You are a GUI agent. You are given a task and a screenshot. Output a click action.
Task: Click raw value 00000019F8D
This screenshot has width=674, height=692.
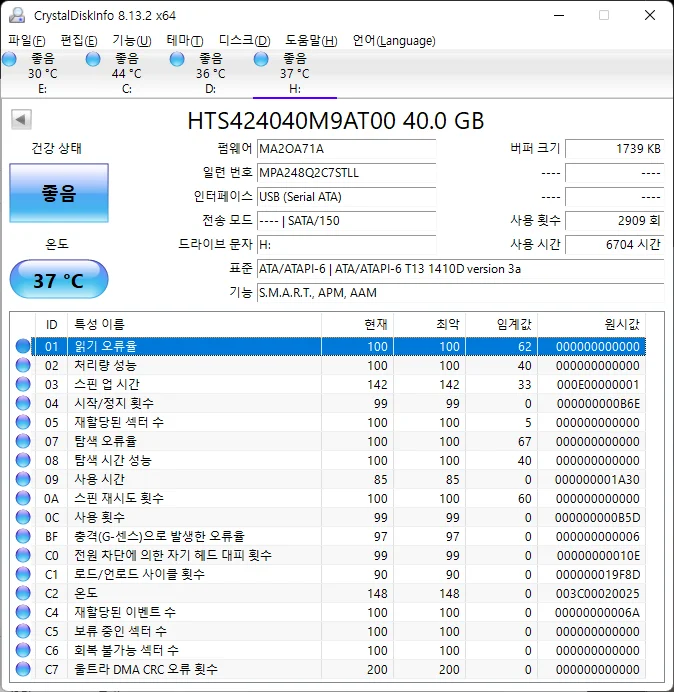[598, 574]
